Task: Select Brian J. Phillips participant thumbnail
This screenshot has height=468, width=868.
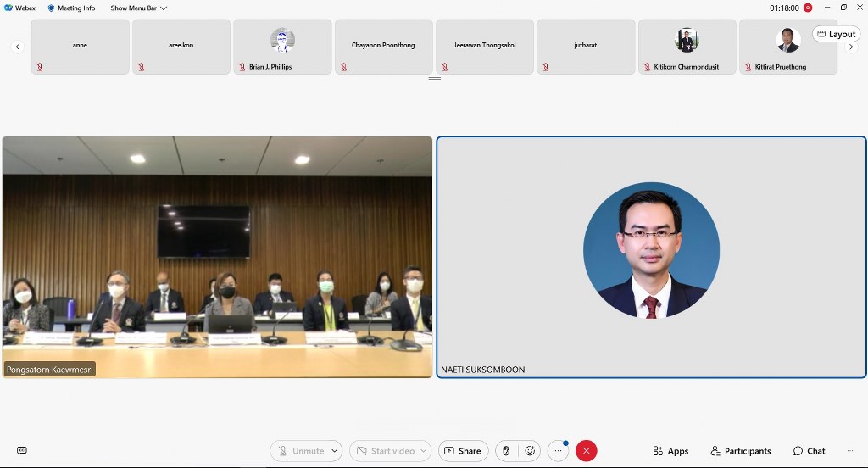Action: coord(282,47)
